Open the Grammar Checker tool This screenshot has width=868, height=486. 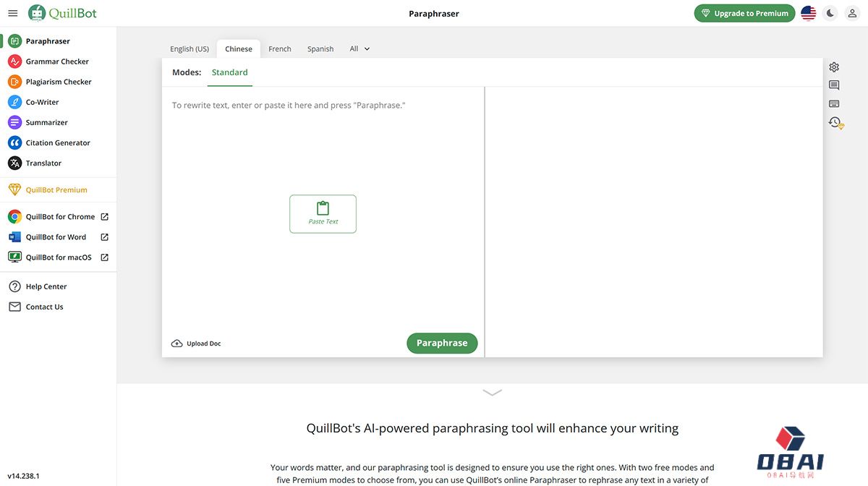click(58, 61)
